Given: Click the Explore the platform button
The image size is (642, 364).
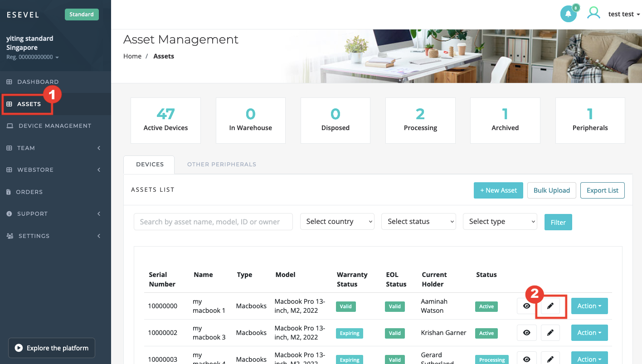Looking at the screenshot, I should [52, 348].
